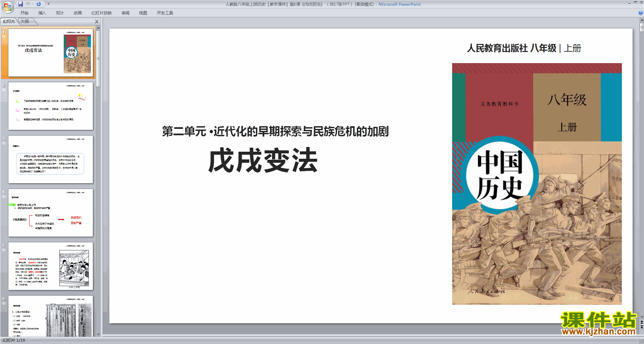Open the 视图 ribbon tab
This screenshot has width=644, height=344.
(x=143, y=13)
